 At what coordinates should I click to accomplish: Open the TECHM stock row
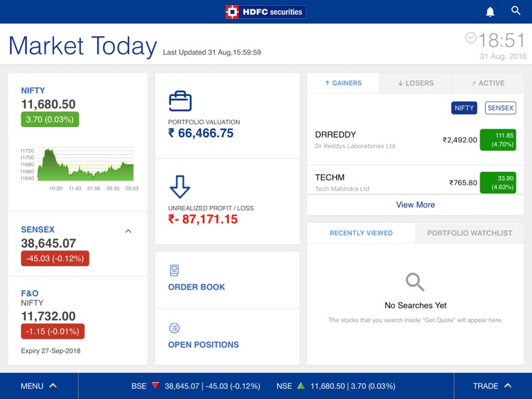pos(416,180)
